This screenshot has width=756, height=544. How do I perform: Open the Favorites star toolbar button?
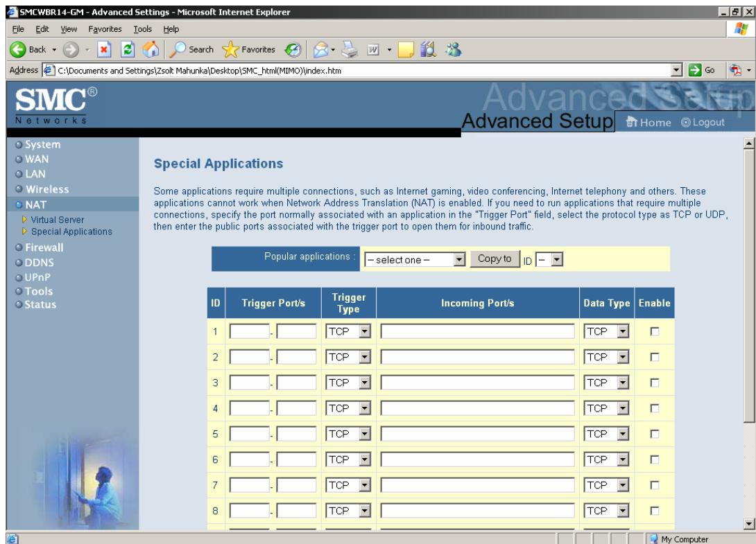[249, 49]
